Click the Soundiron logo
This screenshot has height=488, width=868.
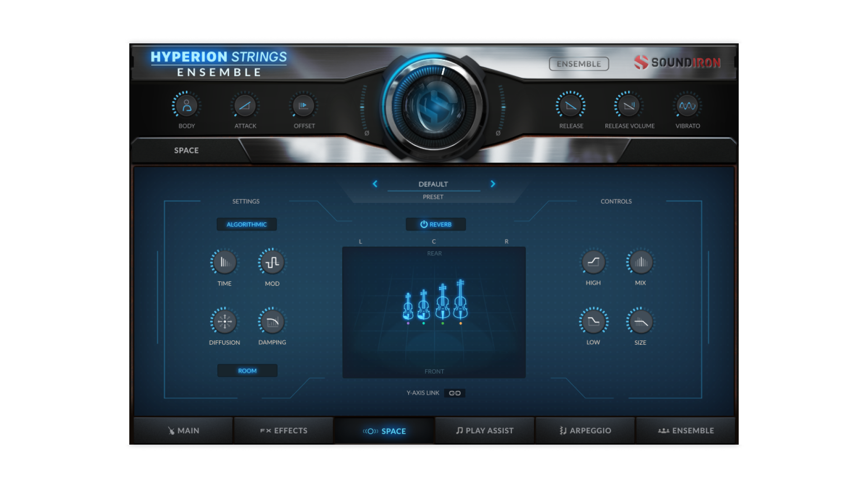(677, 62)
